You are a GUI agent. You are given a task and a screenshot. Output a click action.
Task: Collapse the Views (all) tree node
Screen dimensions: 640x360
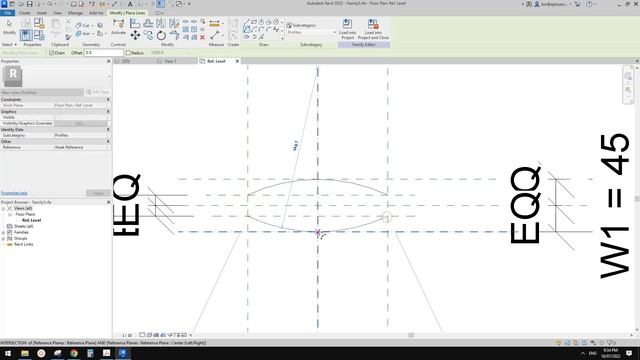[3, 208]
